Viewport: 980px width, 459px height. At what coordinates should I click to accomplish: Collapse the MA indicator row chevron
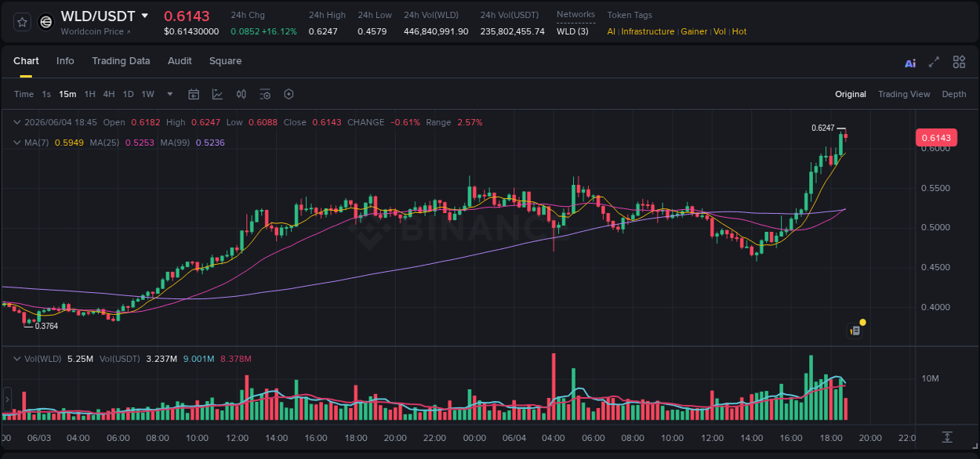[x=17, y=143]
